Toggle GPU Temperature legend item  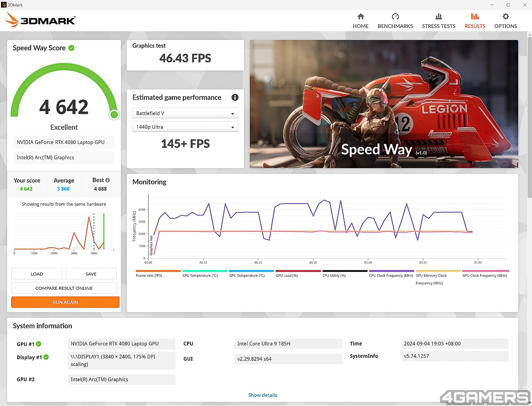[x=251, y=274]
